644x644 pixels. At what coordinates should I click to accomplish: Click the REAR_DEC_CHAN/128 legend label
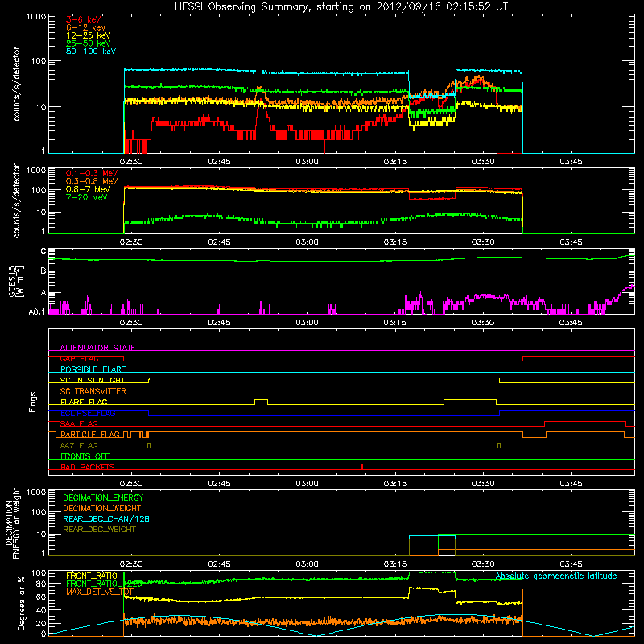tap(106, 518)
